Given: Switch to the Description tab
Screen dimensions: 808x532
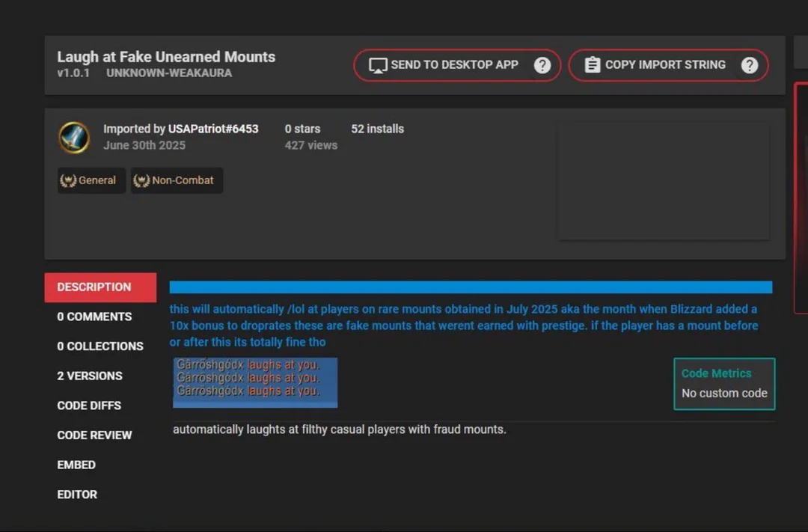Looking at the screenshot, I should coord(100,287).
